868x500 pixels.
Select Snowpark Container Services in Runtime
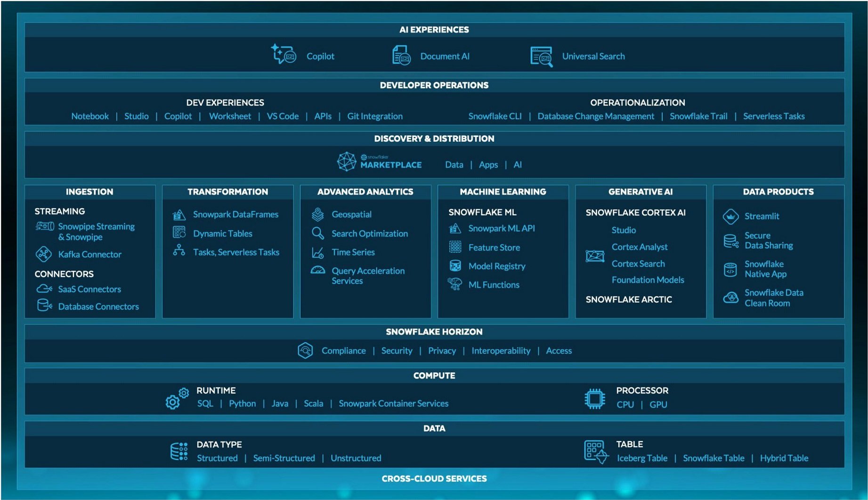[x=393, y=403]
